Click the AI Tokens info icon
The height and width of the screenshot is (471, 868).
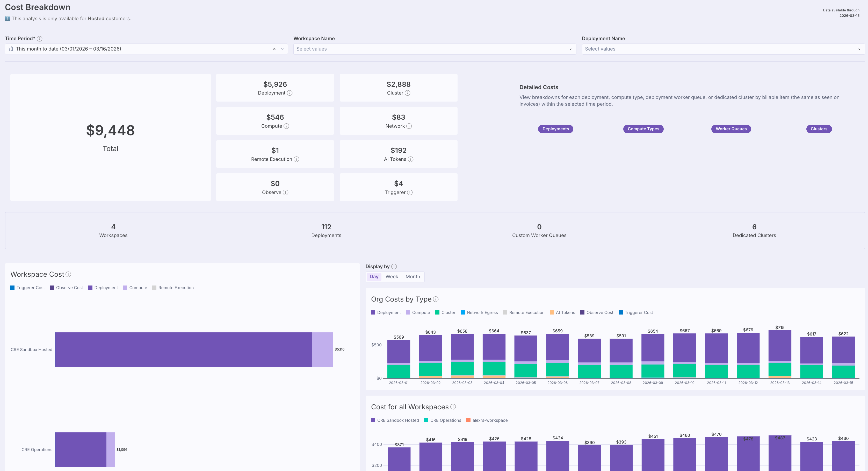410,159
